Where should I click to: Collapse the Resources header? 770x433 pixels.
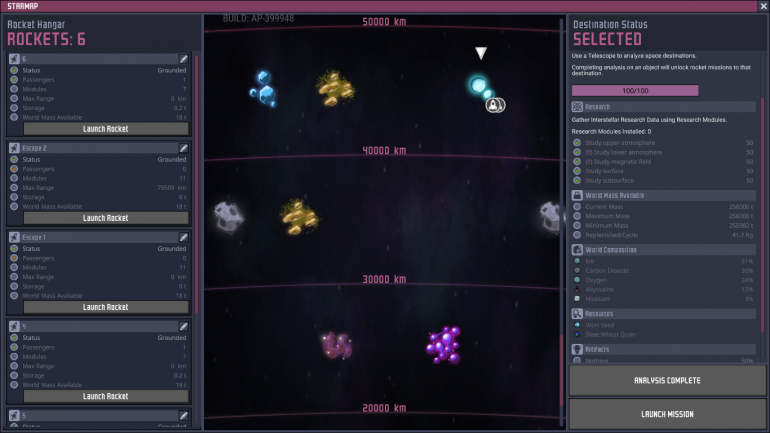pyautogui.click(x=663, y=314)
